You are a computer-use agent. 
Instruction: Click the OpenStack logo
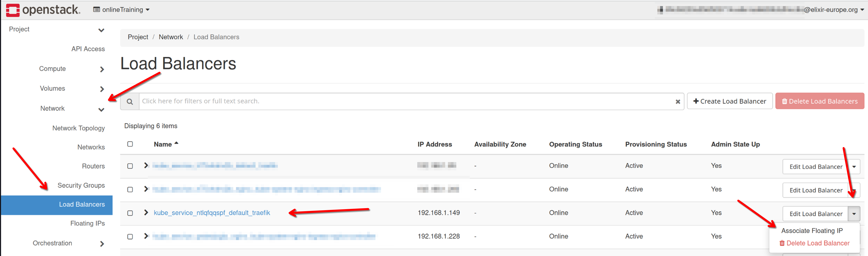pos(43,10)
